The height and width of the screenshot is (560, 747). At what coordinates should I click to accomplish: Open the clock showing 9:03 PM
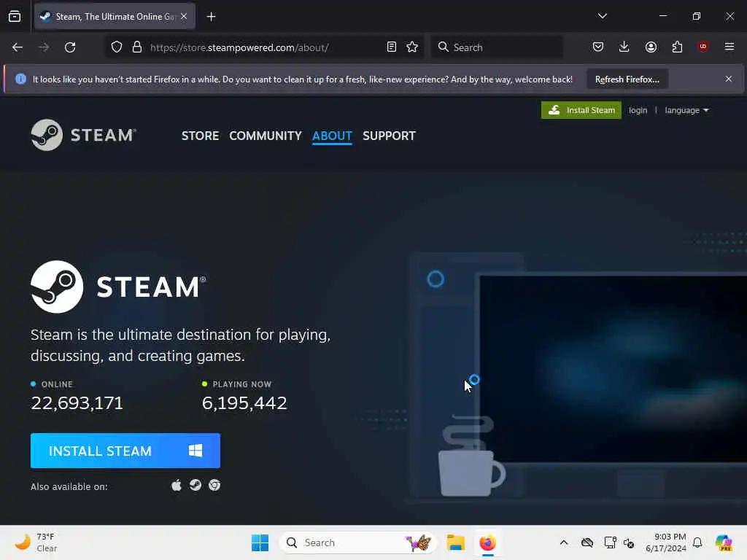coord(665,542)
